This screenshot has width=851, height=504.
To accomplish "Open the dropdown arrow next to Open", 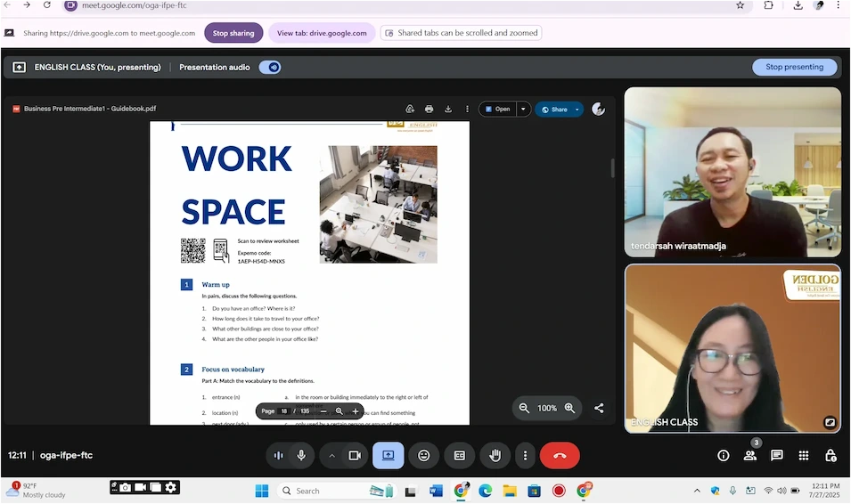I will tap(523, 109).
